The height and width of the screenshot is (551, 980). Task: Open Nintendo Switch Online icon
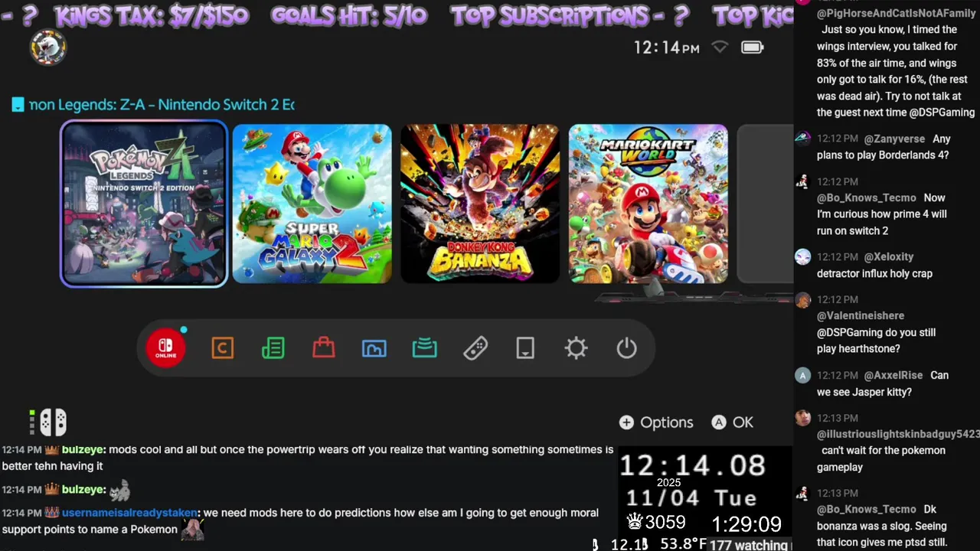(166, 348)
